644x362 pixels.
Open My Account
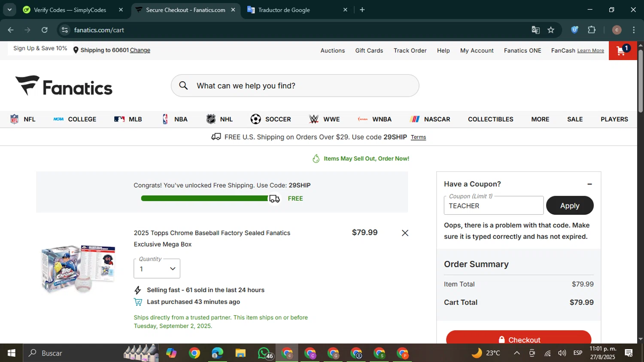(477, 51)
